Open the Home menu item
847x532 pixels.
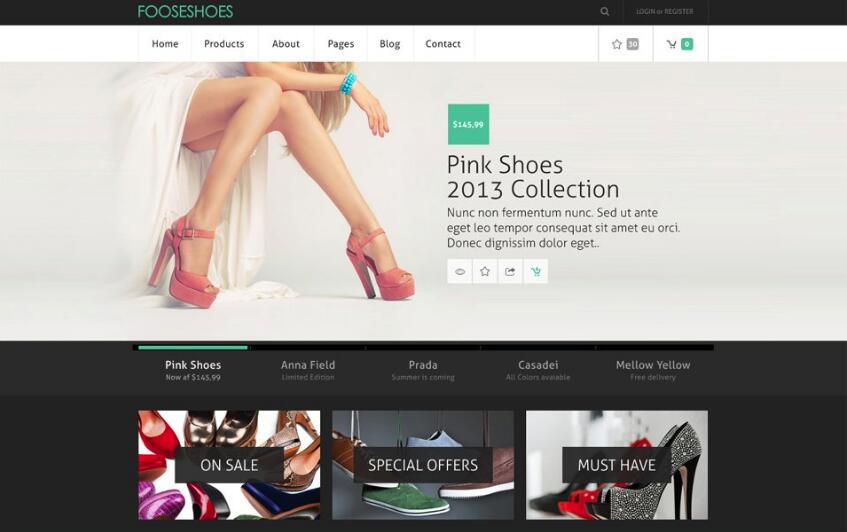[165, 44]
